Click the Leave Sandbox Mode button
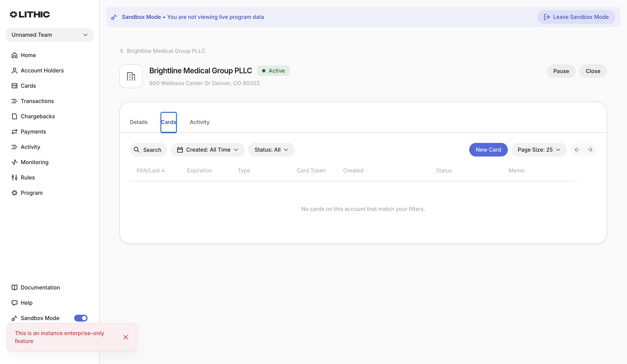This screenshot has width=627, height=364. pos(576,17)
